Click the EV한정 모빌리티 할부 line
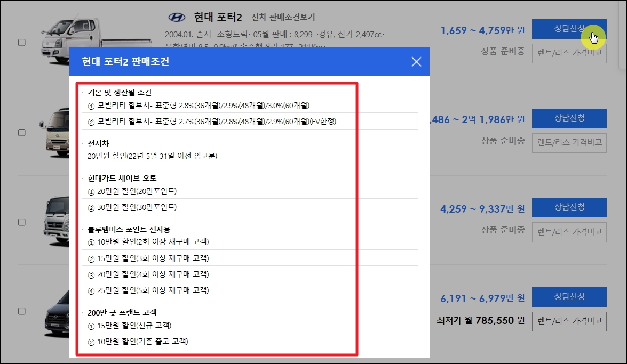This screenshot has height=364, width=627. tap(212, 122)
